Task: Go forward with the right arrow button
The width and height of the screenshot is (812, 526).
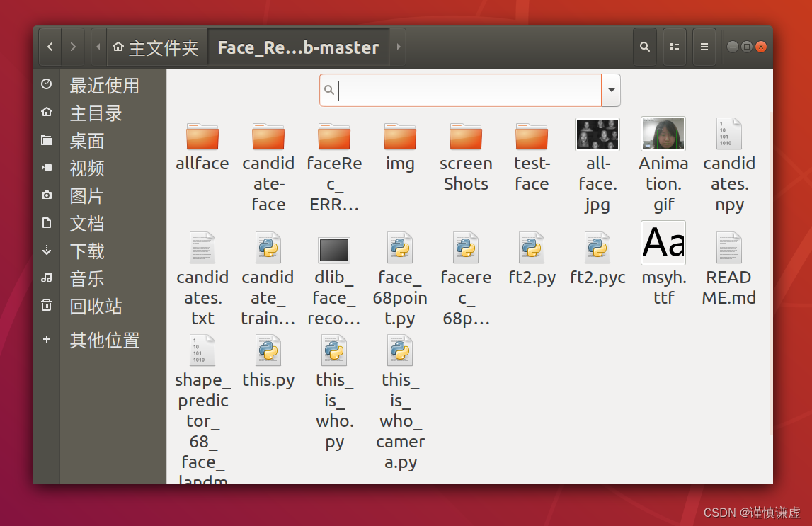Action: click(x=73, y=47)
